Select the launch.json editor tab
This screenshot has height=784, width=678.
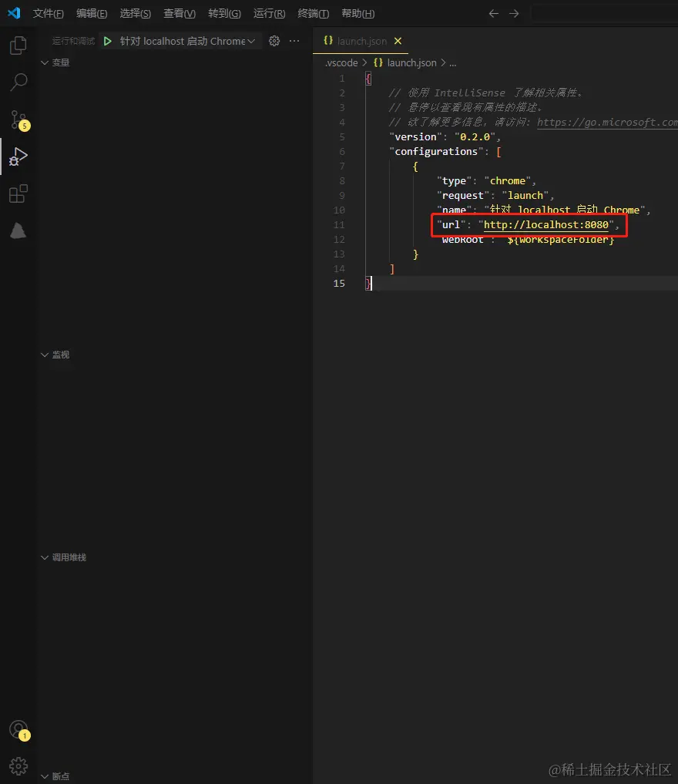point(361,41)
